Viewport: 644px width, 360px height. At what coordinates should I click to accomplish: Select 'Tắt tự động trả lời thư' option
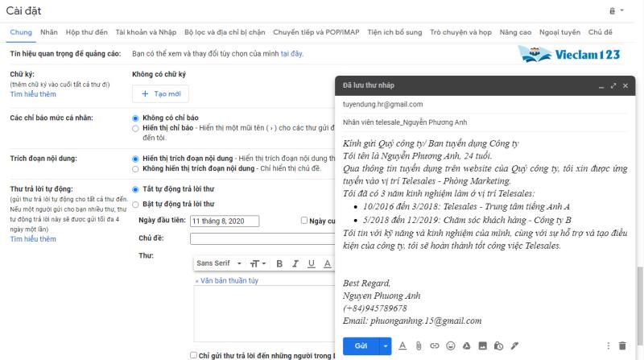[x=135, y=190]
